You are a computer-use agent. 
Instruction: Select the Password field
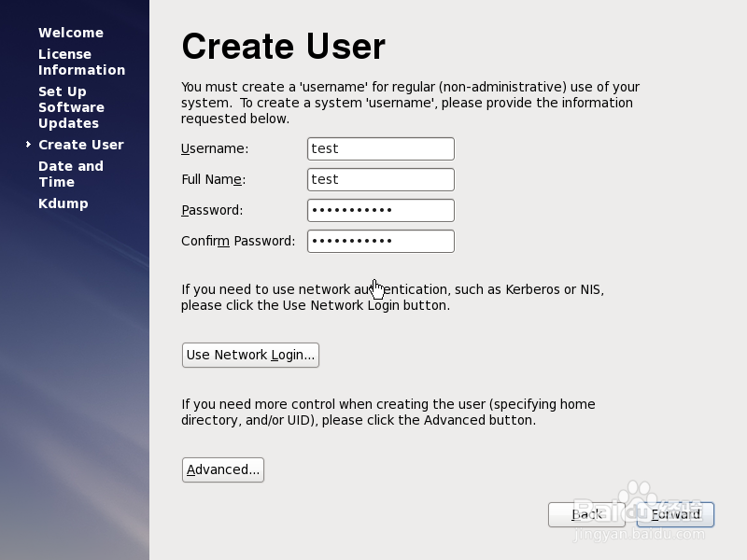(x=381, y=211)
